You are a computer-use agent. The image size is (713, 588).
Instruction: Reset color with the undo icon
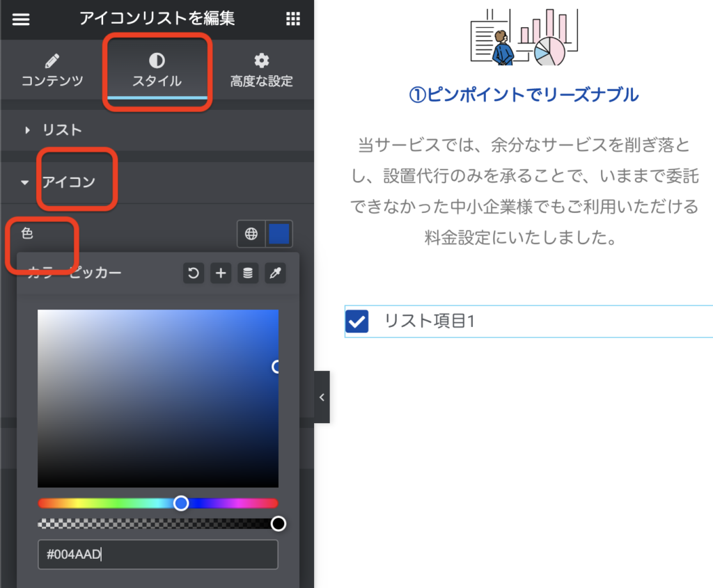coord(194,273)
